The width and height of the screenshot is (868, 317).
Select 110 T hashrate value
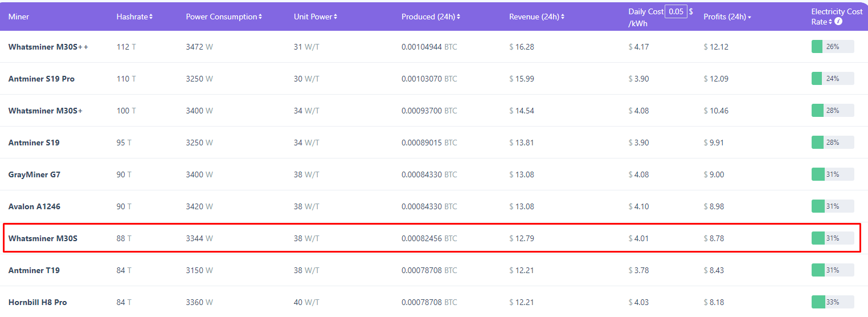pyautogui.click(x=126, y=79)
